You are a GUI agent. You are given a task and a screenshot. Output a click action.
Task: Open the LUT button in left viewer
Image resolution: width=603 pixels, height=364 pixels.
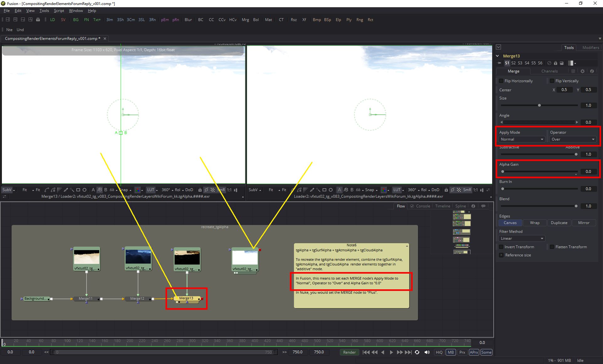(151, 190)
